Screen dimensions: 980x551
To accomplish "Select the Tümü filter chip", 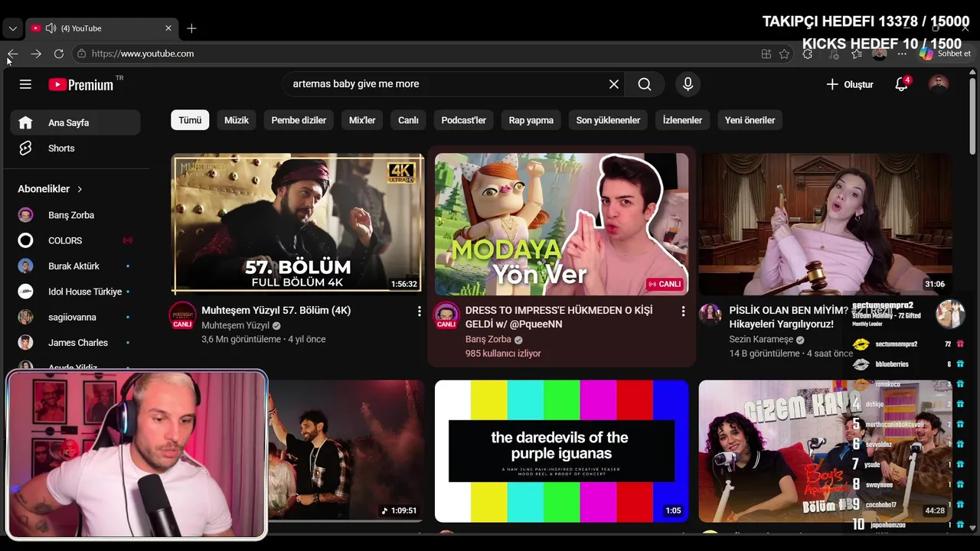I will point(190,120).
